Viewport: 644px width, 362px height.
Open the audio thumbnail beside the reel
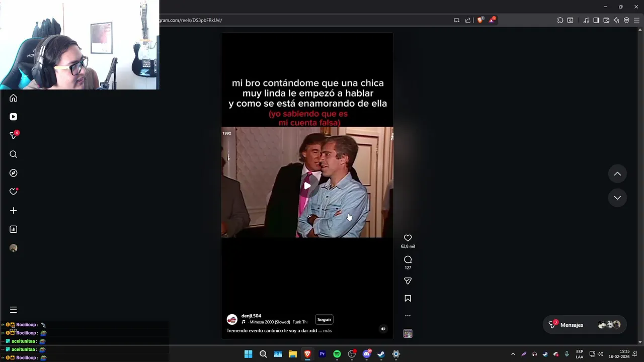click(x=408, y=333)
